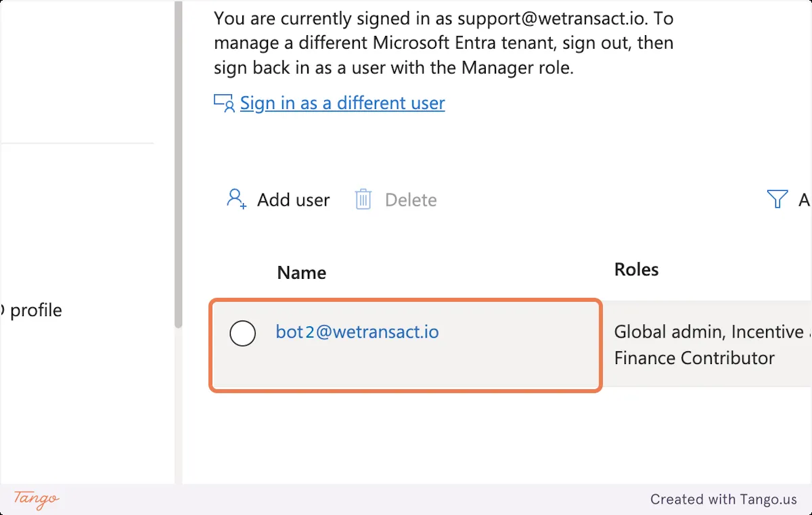The height and width of the screenshot is (515, 812).
Task: Select the radio circle for bot2@wetransact.io
Action: tap(243, 333)
